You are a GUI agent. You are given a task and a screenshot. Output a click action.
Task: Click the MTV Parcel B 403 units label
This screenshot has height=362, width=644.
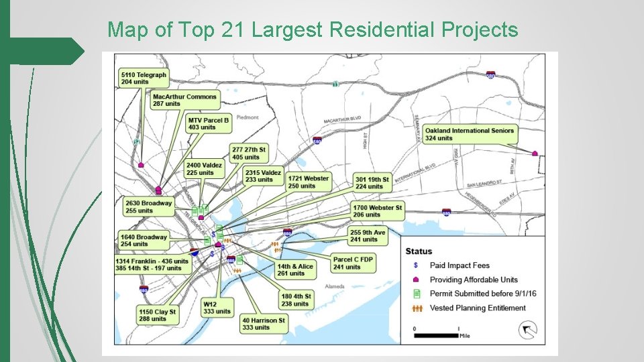click(x=208, y=123)
